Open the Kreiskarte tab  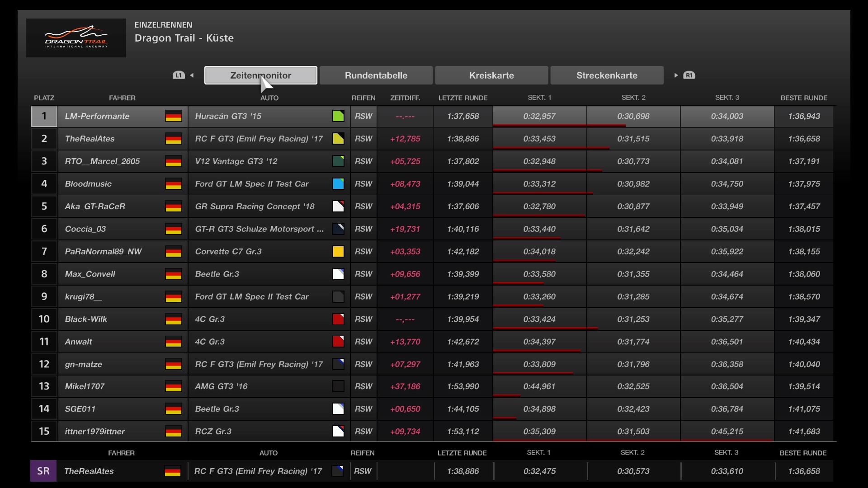tap(491, 75)
